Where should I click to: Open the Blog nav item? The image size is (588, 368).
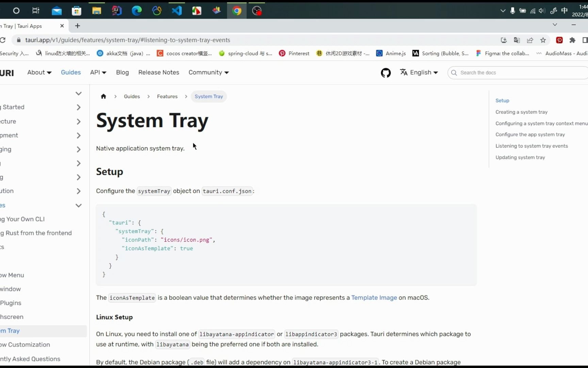point(122,72)
